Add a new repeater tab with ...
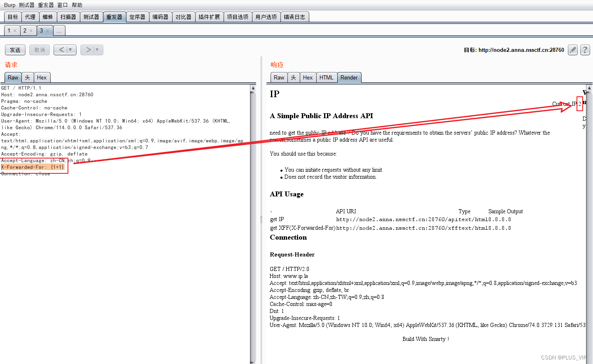Image resolution: width=593 pixels, height=364 pixels. 59,30
